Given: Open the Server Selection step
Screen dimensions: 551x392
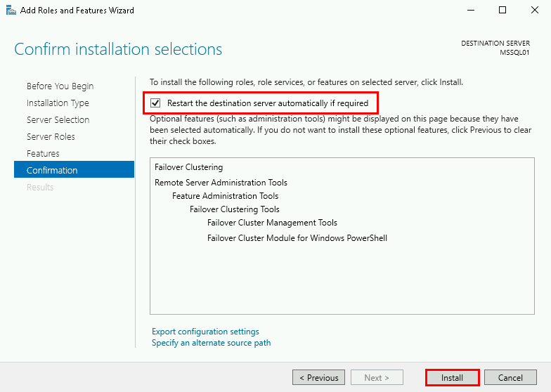Looking at the screenshot, I should 58,120.
